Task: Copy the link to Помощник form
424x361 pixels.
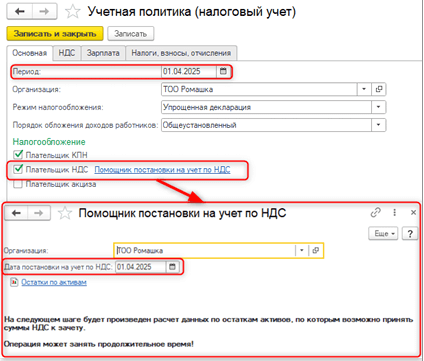Action: [x=376, y=212]
